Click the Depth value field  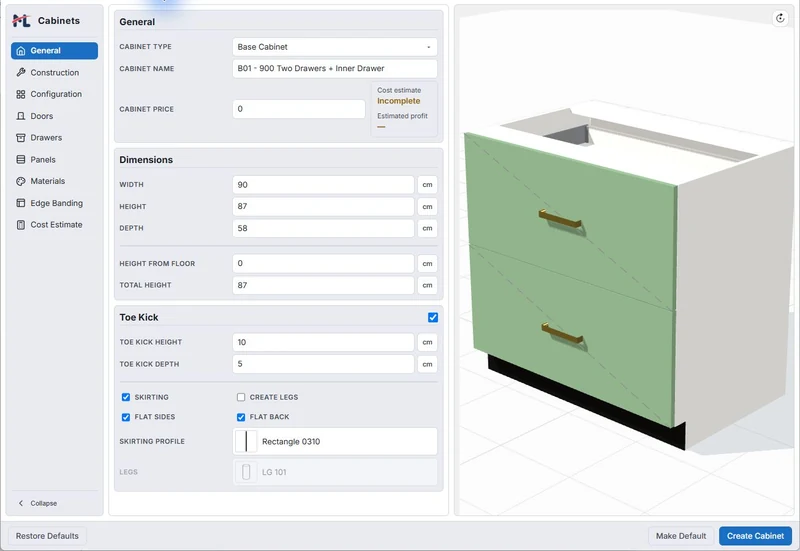[323, 228]
